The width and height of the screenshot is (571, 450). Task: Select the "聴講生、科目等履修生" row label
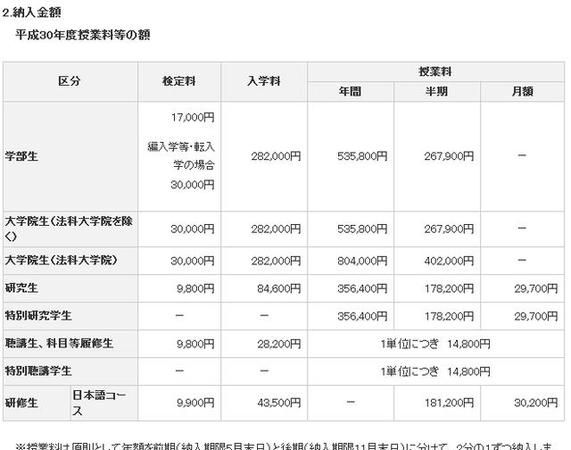(x=59, y=343)
